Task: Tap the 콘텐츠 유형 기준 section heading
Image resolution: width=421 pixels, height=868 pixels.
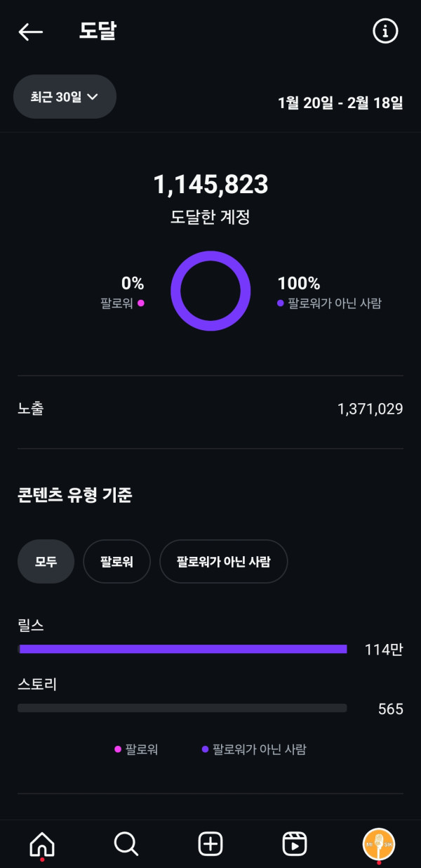Action: pyautogui.click(x=75, y=495)
